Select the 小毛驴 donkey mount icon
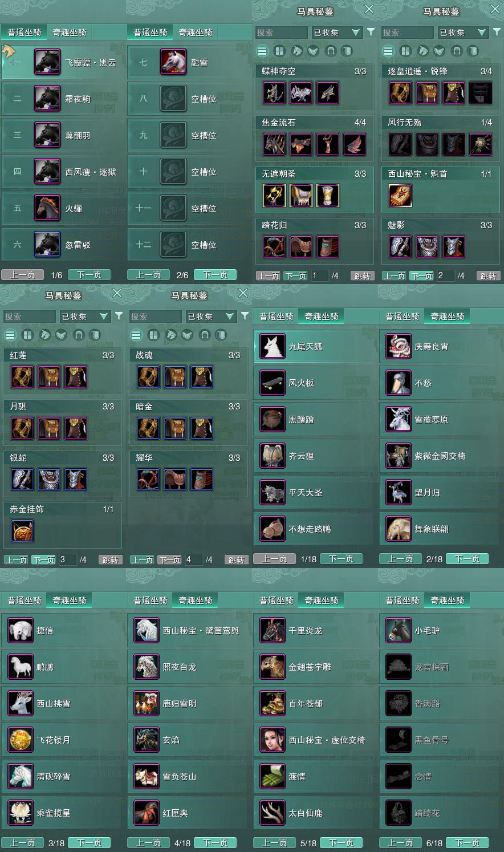Image resolution: width=504 pixels, height=852 pixels. click(x=398, y=631)
